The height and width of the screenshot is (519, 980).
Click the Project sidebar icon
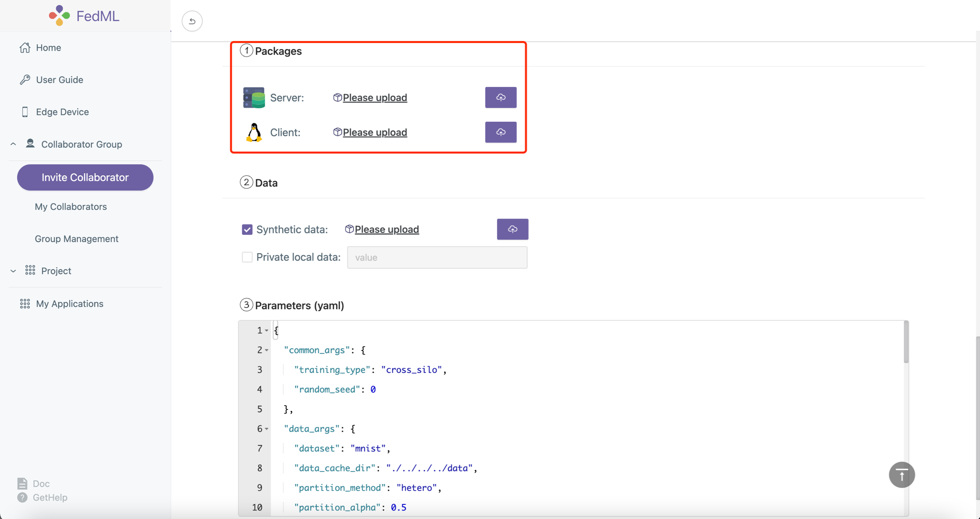(x=30, y=271)
